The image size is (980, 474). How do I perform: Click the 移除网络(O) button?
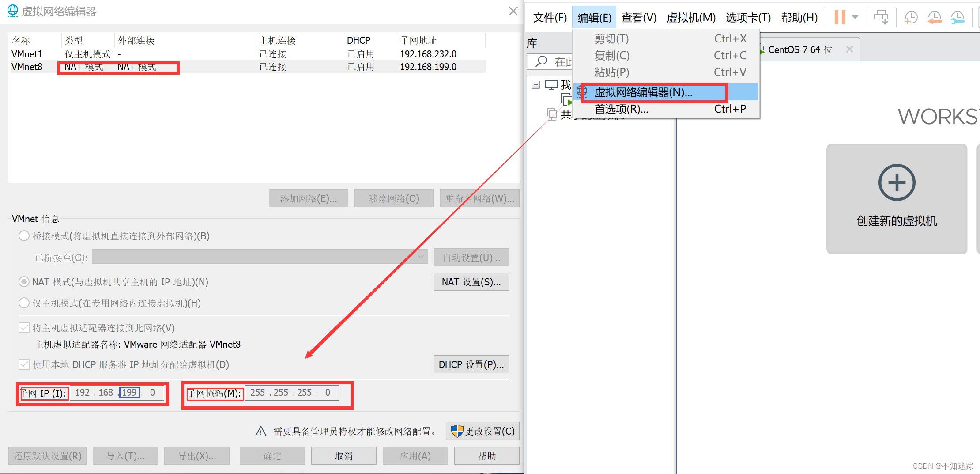394,198
